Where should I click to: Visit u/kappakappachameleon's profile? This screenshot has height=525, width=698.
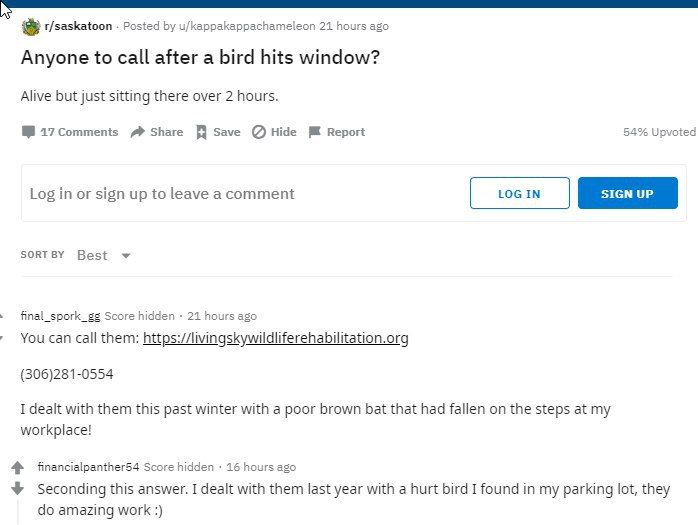click(247, 26)
